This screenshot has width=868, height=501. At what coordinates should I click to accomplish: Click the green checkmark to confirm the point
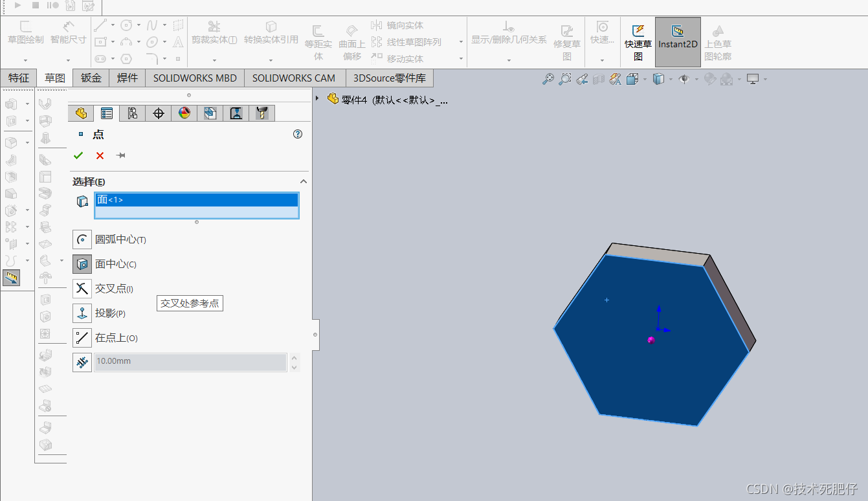click(78, 155)
